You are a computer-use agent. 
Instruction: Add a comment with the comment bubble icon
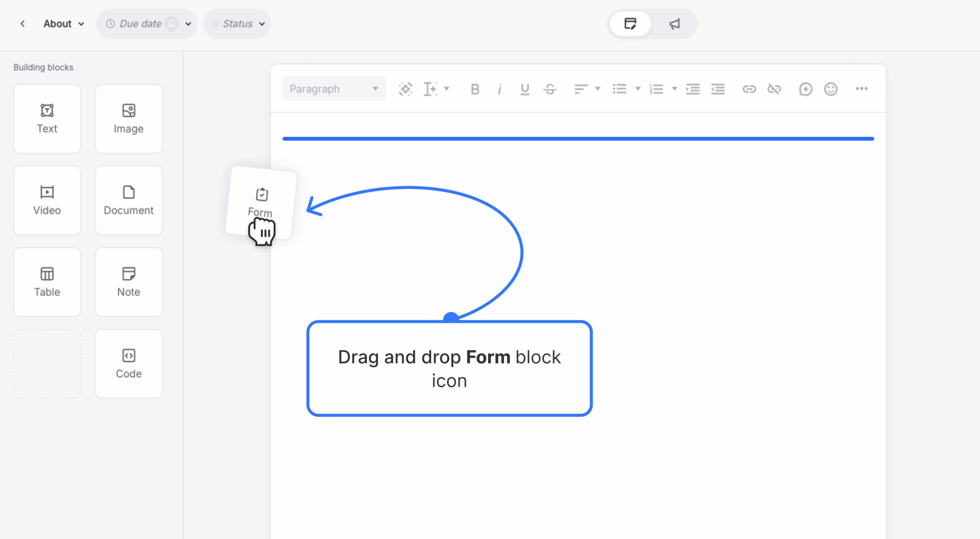click(805, 89)
